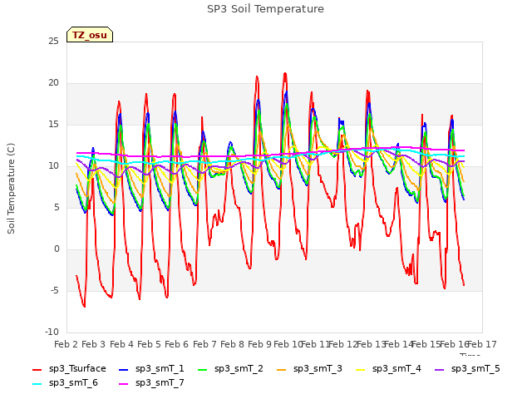Click the -5 y-axis tick label
The height and width of the screenshot is (399, 532).
55,291
